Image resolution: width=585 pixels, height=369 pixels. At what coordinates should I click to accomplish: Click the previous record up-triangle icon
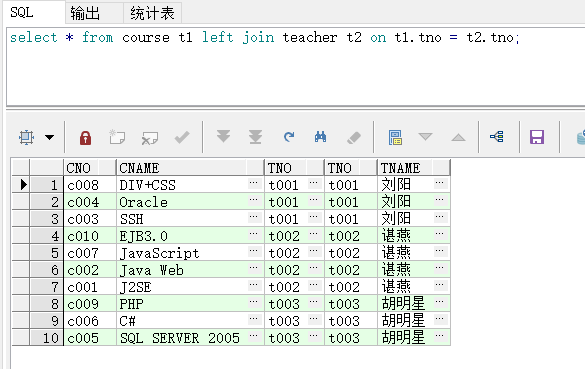pos(458,137)
